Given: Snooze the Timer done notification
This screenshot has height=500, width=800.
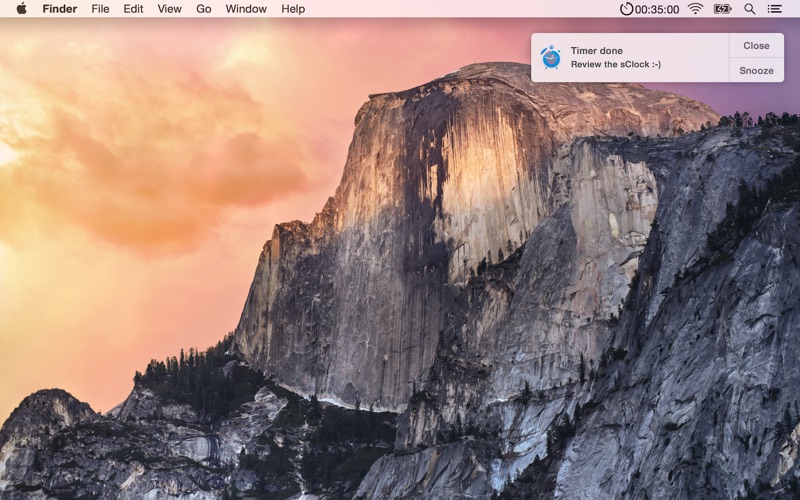Looking at the screenshot, I should click(x=756, y=70).
